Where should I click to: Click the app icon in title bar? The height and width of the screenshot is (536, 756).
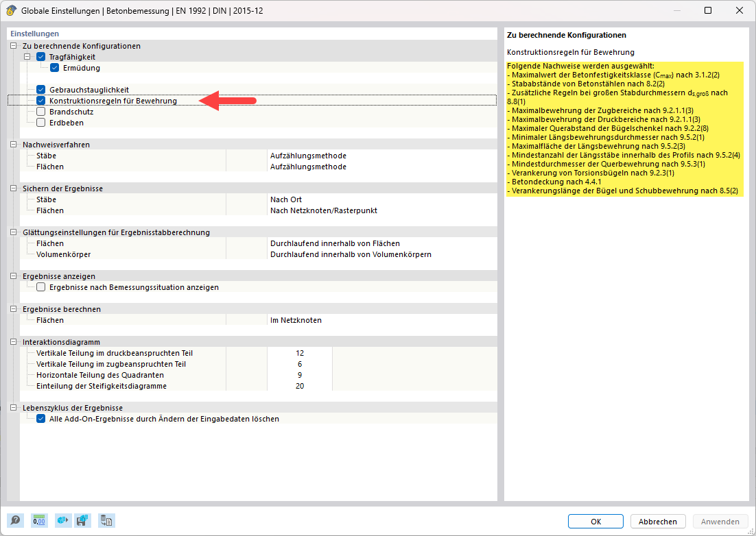pos(11,11)
